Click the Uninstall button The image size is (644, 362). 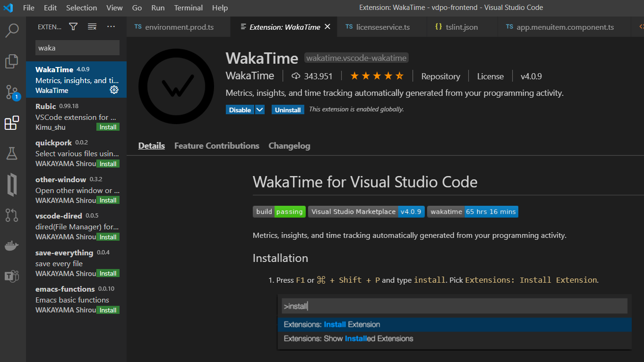pos(288,110)
